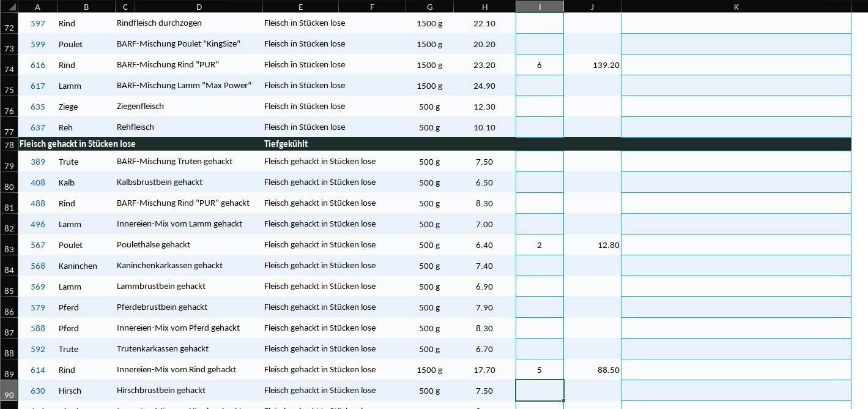Click the "Ziege" animal cell
Image resolution: width=868 pixels, height=409 pixels.
68,107
